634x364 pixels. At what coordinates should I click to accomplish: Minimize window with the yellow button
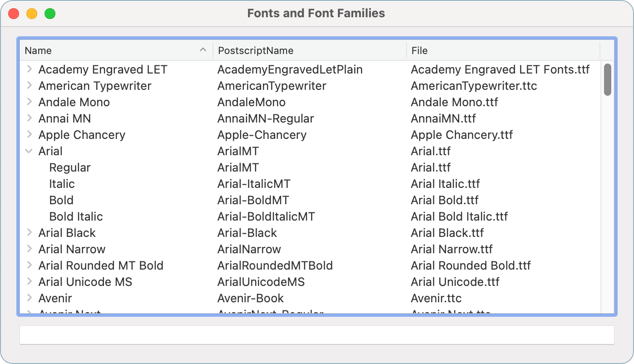[32, 14]
